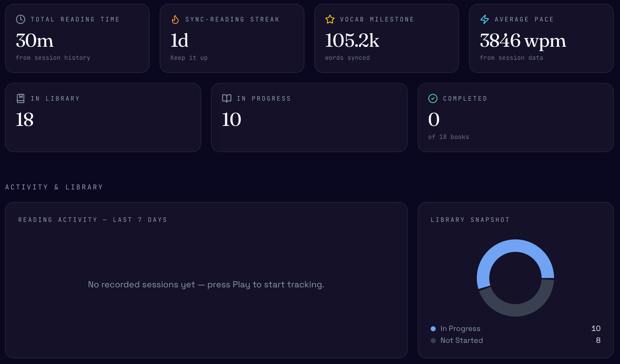620x364 pixels.
Task: Click the bookmark book icon for In Library
Action: (21, 98)
